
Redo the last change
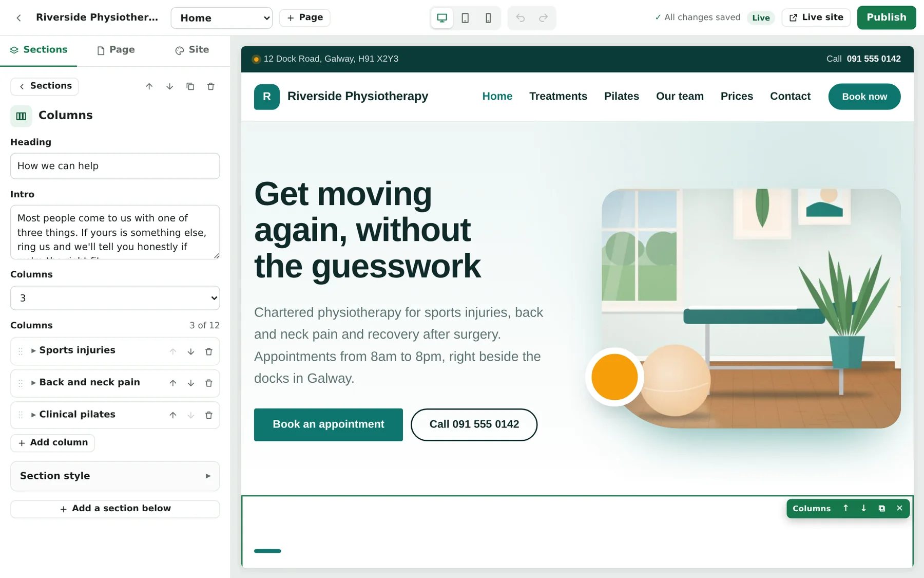[543, 18]
